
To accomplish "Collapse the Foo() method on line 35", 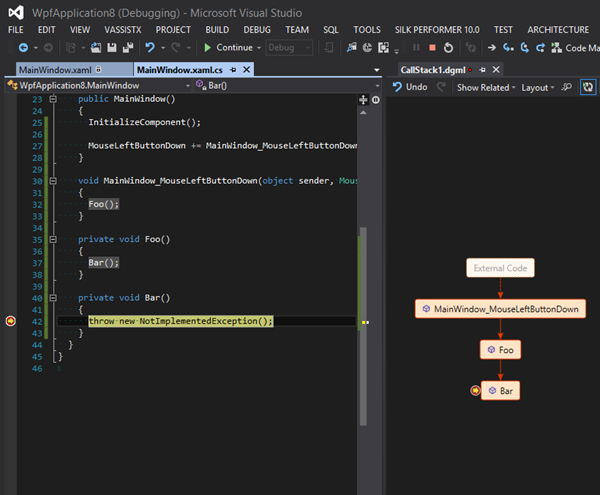I will point(53,239).
